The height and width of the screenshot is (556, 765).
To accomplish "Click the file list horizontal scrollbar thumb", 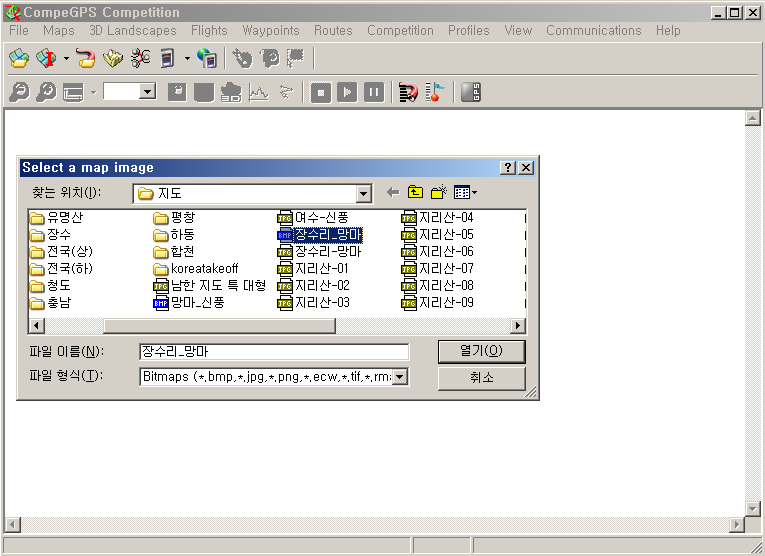I will click(220, 325).
